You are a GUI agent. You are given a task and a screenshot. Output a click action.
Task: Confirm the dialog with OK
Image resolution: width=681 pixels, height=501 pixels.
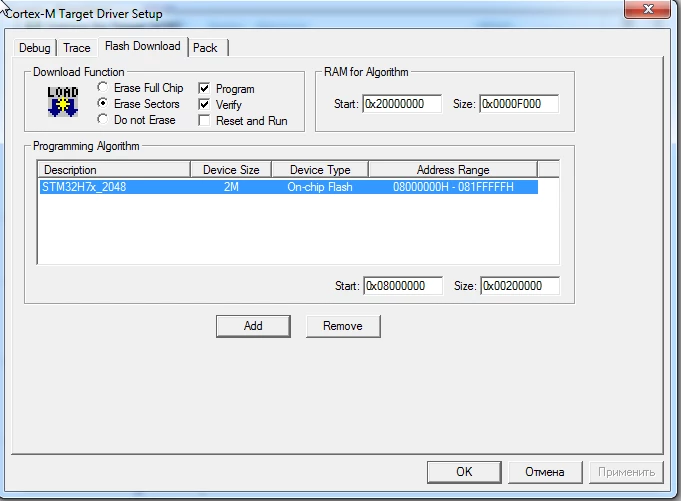click(x=464, y=472)
